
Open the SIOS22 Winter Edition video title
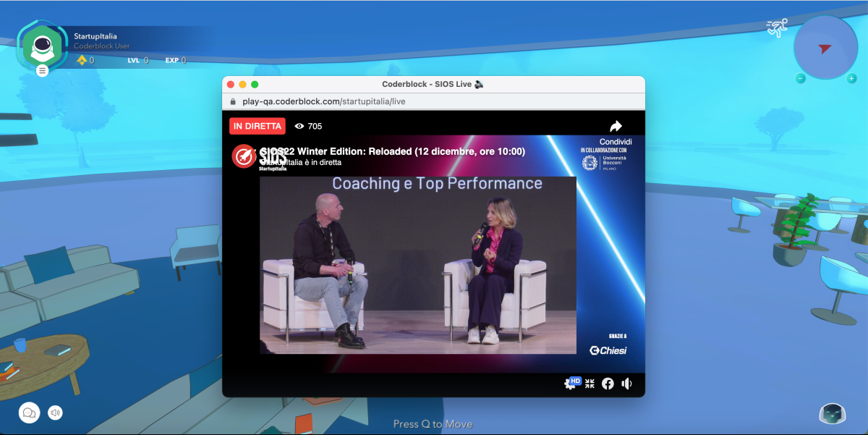point(393,151)
